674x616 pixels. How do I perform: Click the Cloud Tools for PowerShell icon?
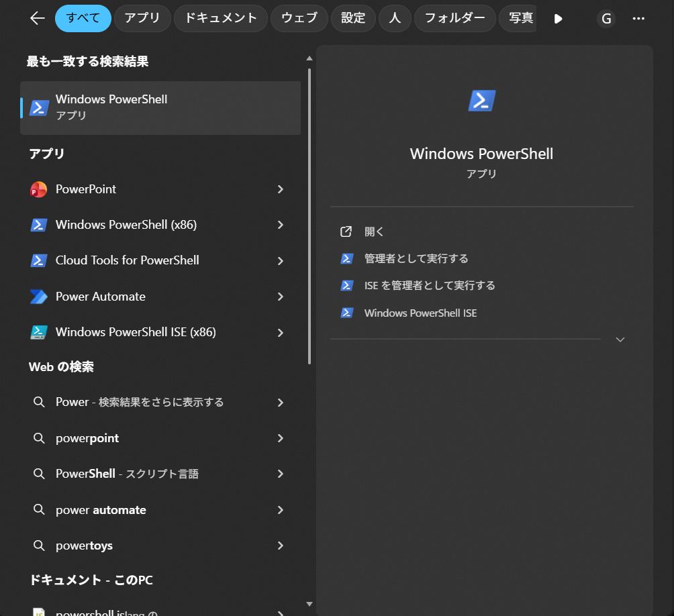click(38, 260)
